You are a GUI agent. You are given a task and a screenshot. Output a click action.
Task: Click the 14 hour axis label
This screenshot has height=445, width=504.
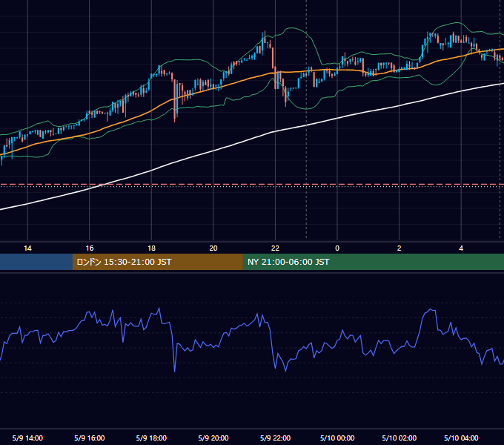click(27, 248)
